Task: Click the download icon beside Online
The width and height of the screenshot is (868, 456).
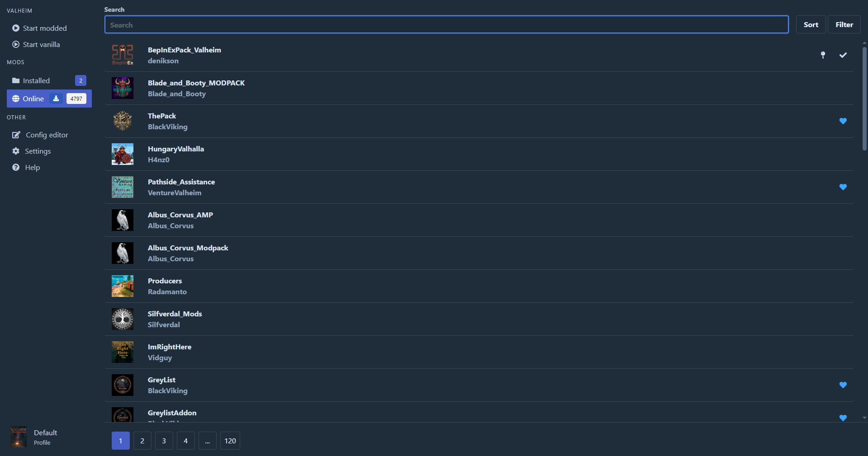Action: 56,99
